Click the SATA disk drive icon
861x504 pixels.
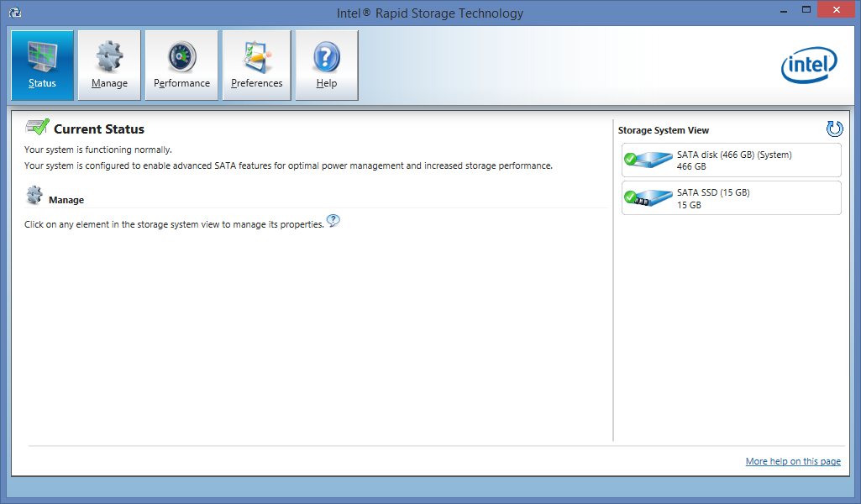(x=648, y=160)
